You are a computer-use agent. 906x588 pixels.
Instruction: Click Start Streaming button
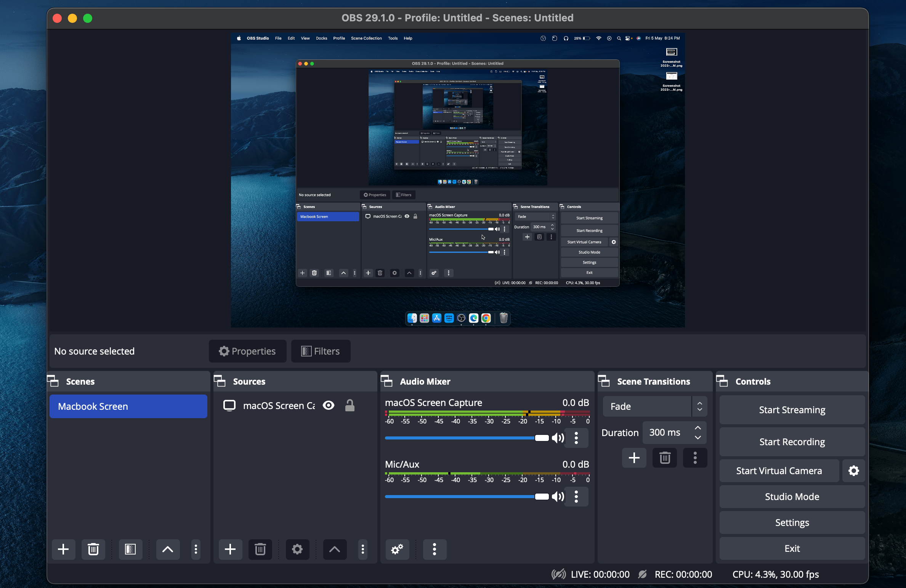pyautogui.click(x=792, y=410)
